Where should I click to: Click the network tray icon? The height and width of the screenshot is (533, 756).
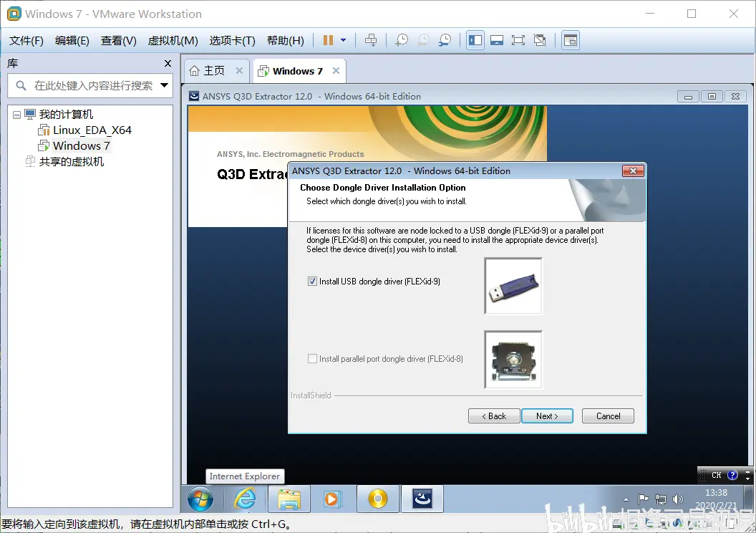(661, 499)
